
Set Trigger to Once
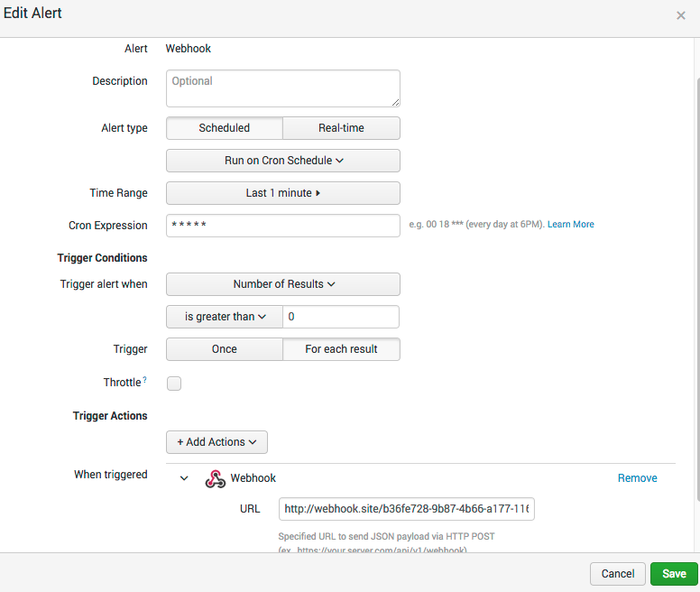point(225,349)
